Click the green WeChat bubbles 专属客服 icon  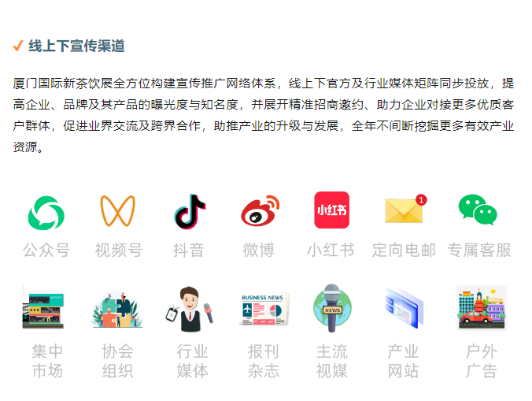(x=478, y=210)
